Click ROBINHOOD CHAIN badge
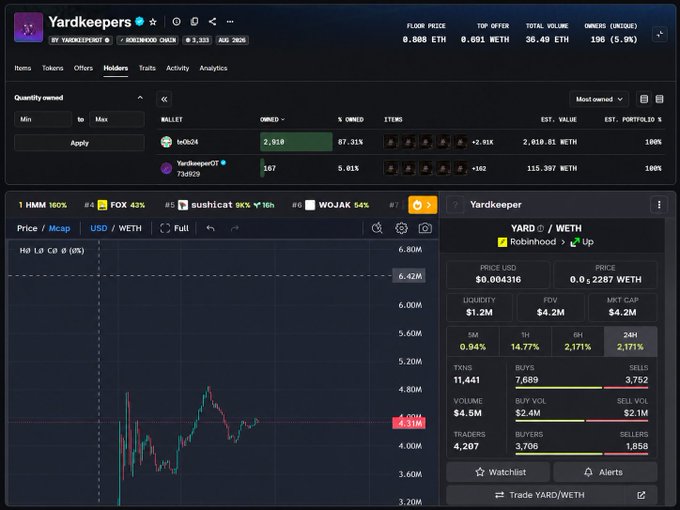680x510 pixels. pyautogui.click(x=148, y=40)
